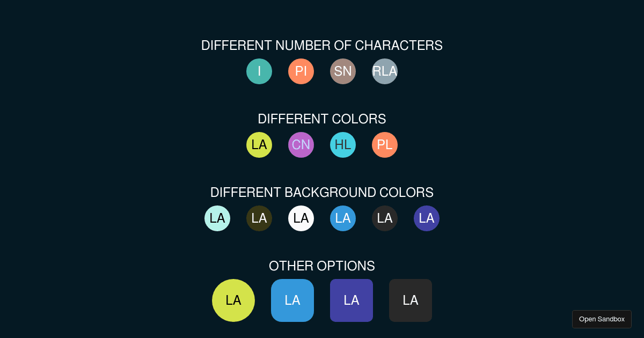Screen dimensions: 644x338
Task: Click the pale teal LA avatar
Action: tap(217, 218)
